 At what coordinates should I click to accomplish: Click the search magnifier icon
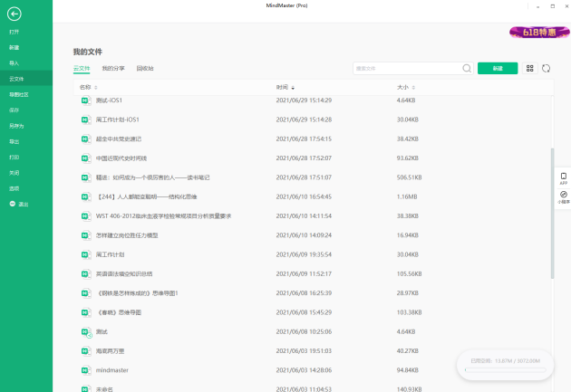coord(467,68)
